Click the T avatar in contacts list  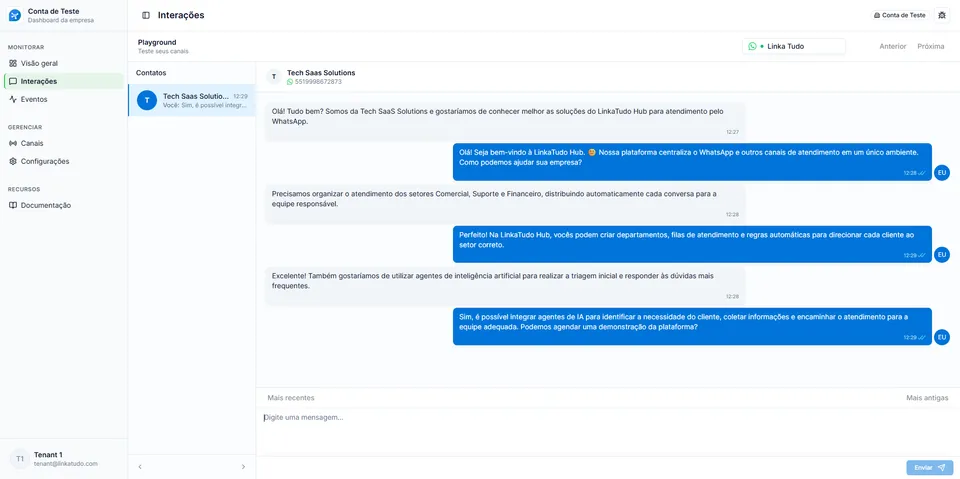147,100
